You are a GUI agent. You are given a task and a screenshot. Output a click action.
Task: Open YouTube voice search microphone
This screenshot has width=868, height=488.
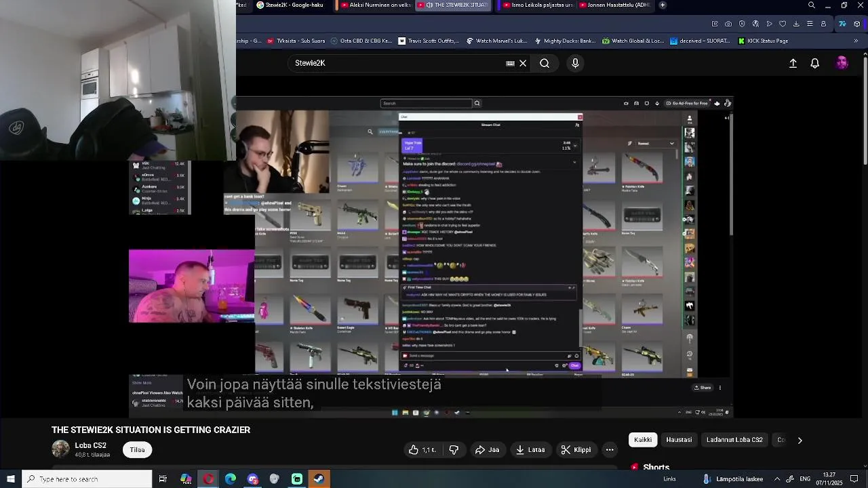click(575, 63)
